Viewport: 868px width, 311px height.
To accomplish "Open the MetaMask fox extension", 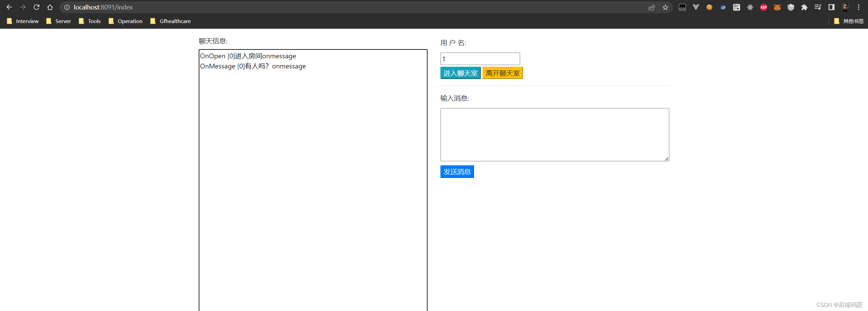I will pos(777,7).
